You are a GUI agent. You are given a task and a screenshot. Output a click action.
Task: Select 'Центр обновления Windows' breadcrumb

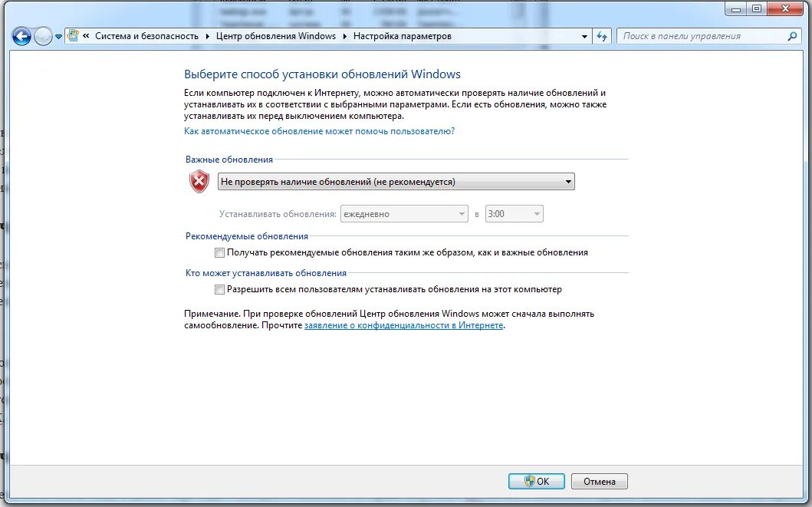coord(276,36)
